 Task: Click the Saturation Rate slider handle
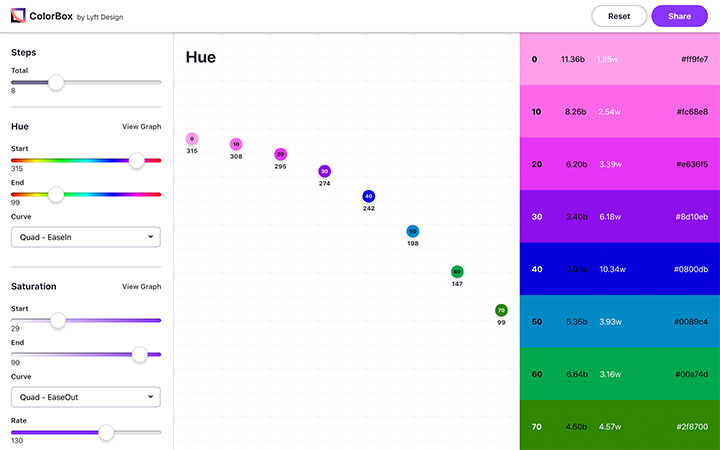click(106, 432)
